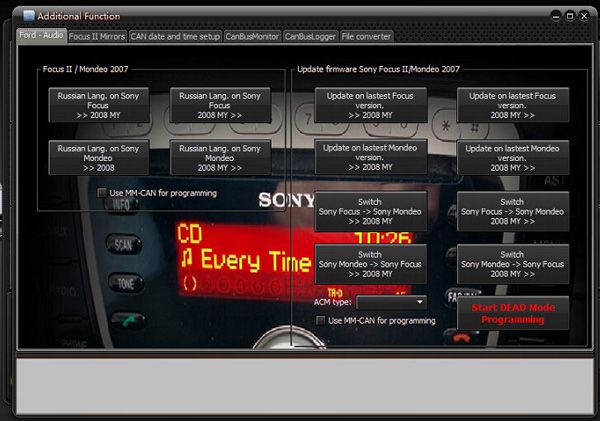Open the File converter tab
The width and height of the screenshot is (600, 421).
click(367, 36)
